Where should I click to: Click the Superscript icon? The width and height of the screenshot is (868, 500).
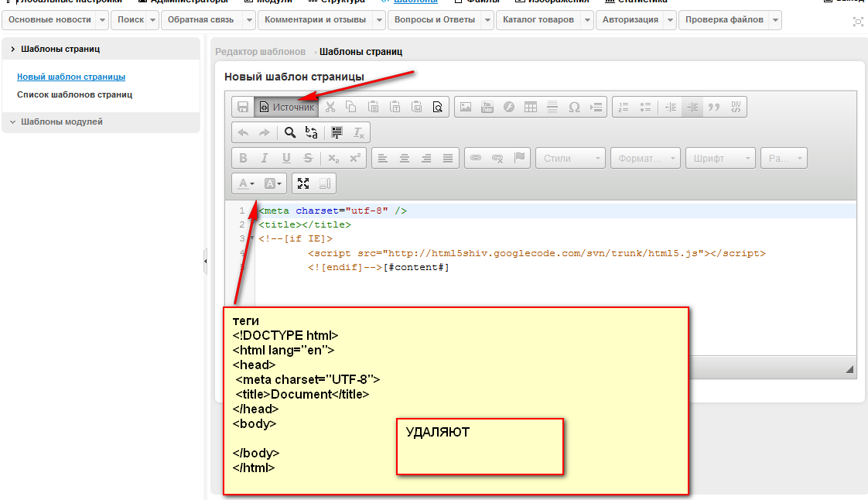pyautogui.click(x=355, y=158)
